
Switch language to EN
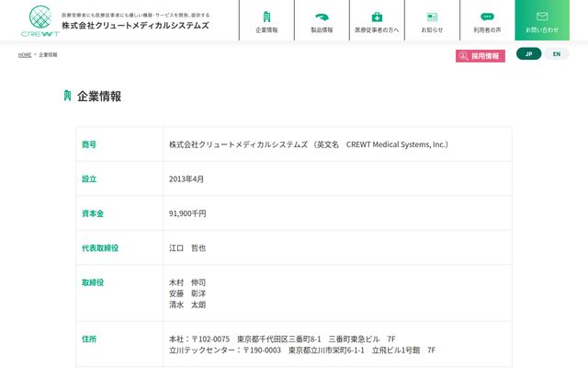[x=557, y=53]
